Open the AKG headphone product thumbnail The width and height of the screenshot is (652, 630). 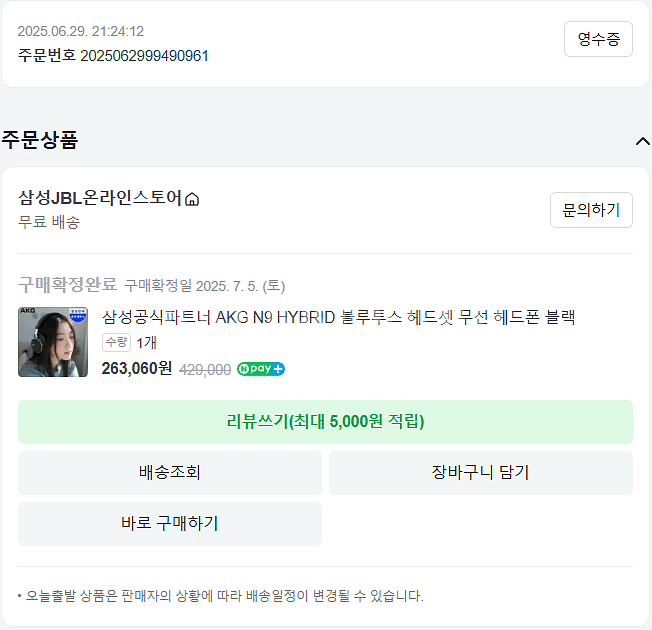53,342
